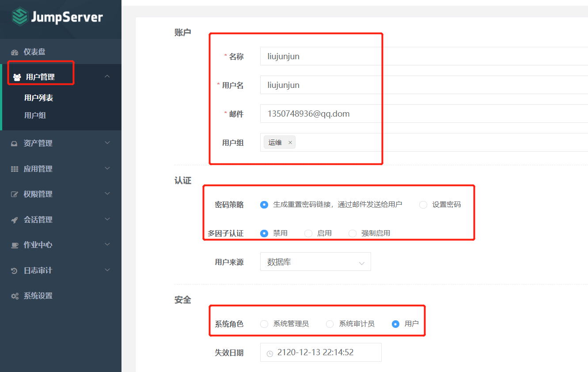Open the 用户组 multi-select field
588x372 pixels.
pyautogui.click(x=424, y=142)
